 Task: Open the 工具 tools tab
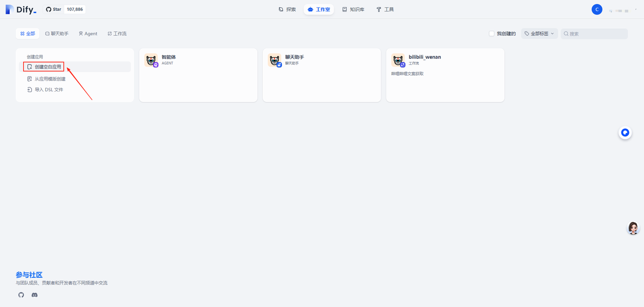click(x=385, y=10)
